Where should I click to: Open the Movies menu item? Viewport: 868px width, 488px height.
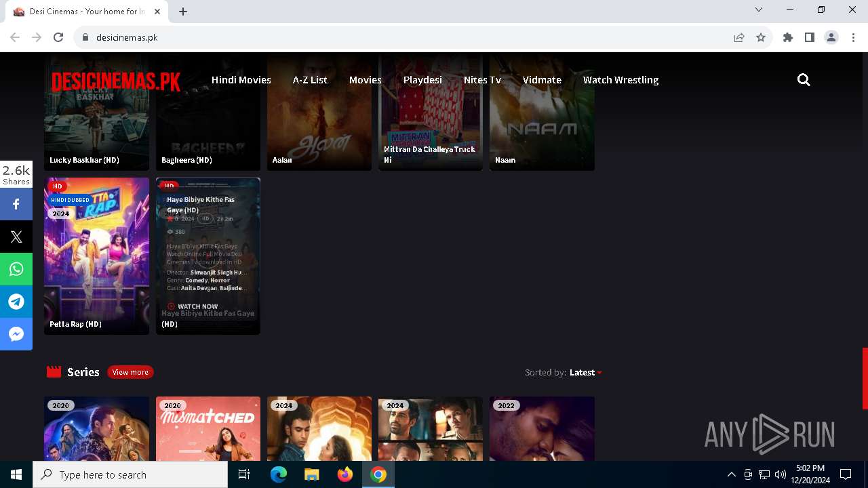click(366, 80)
